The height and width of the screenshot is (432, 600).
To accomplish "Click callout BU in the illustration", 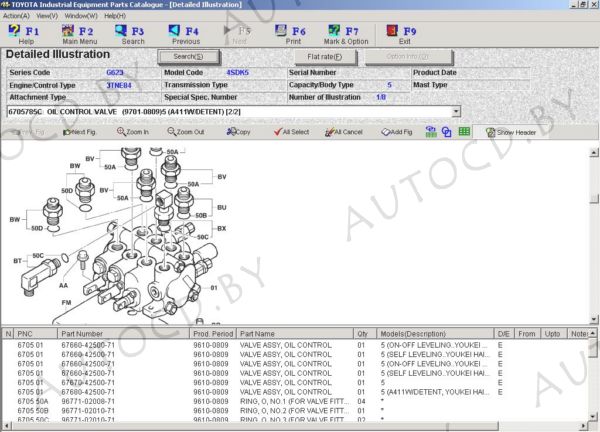I will pyautogui.click(x=222, y=207).
